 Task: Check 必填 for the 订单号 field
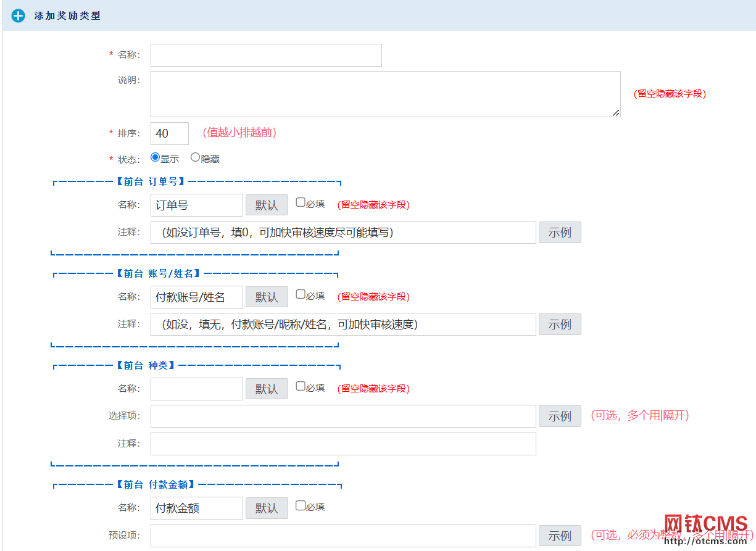[301, 202]
